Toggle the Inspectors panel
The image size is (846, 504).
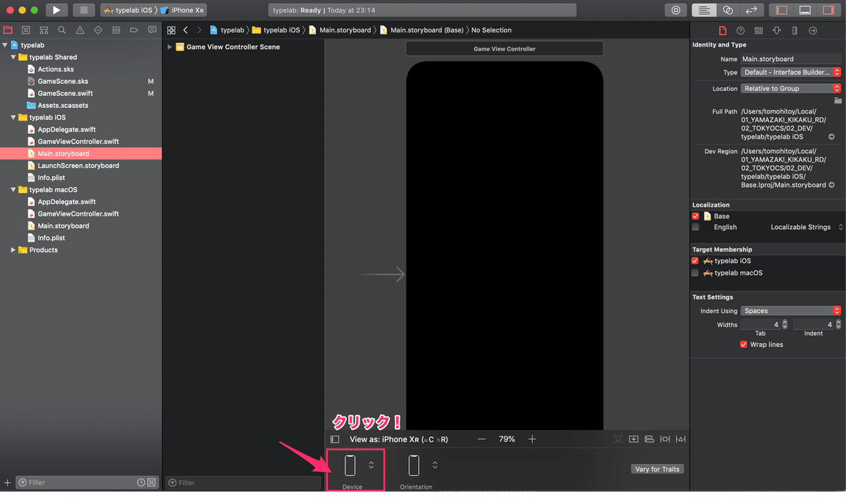830,11
